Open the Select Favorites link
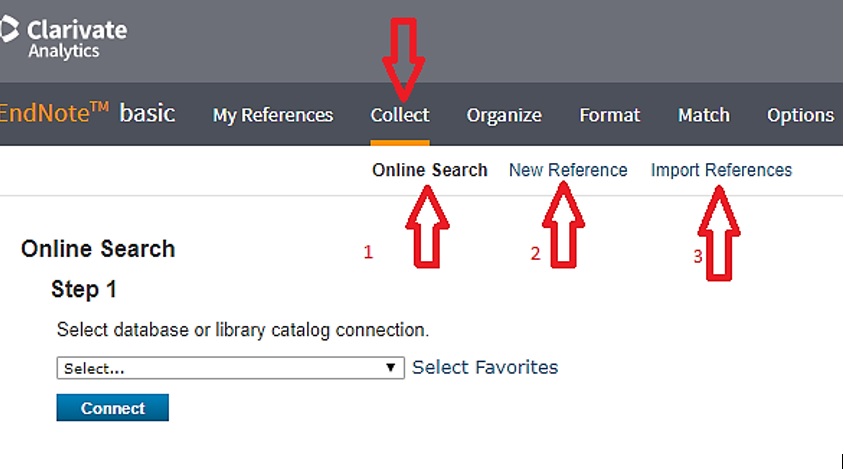Viewport: 844px width, 469px height. coord(485,367)
